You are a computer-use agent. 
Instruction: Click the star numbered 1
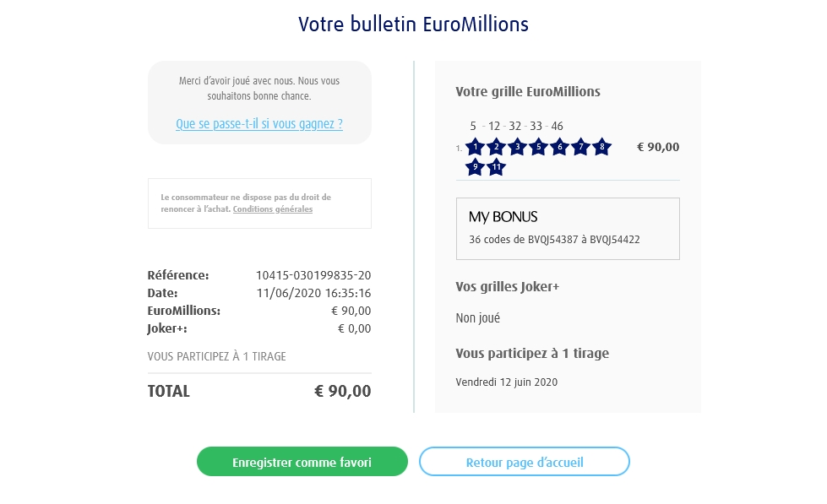[x=476, y=147]
